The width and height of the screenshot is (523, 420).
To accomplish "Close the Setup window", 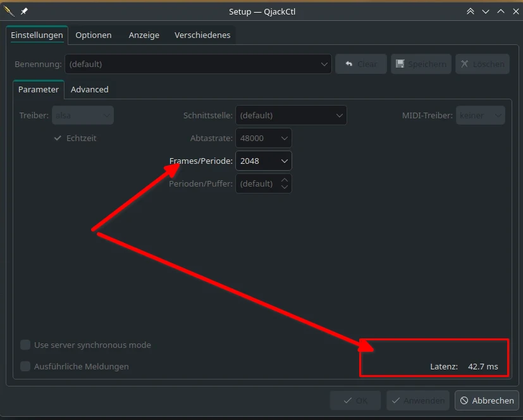I will coord(515,11).
